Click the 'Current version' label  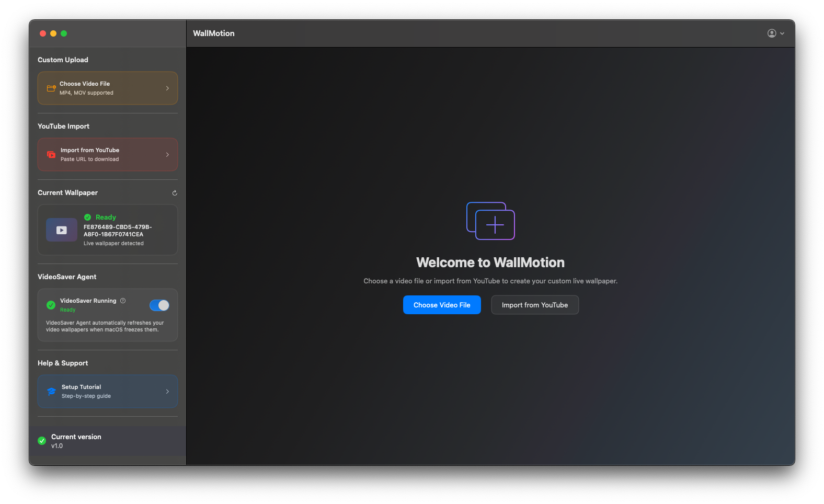click(x=76, y=437)
